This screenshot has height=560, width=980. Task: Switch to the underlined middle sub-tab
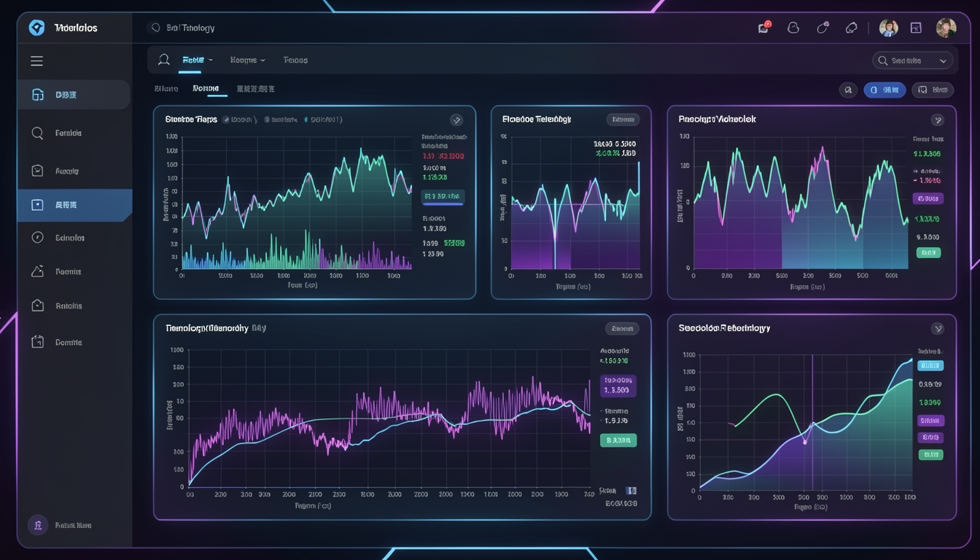click(x=206, y=89)
